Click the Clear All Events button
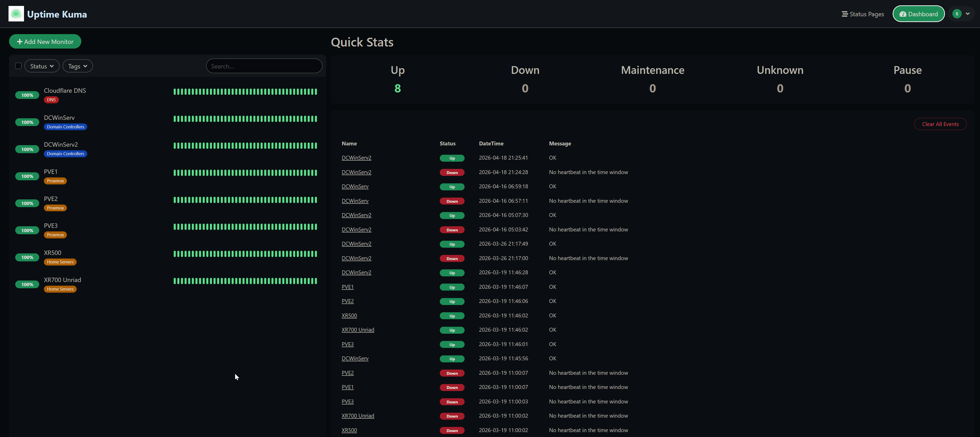The image size is (980, 437). coord(940,124)
